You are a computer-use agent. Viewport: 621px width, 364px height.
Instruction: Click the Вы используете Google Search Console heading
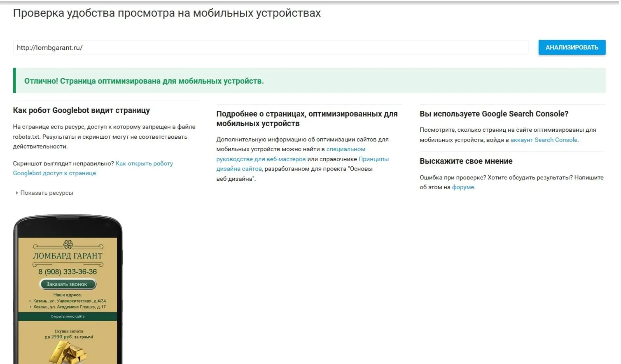pos(494,114)
